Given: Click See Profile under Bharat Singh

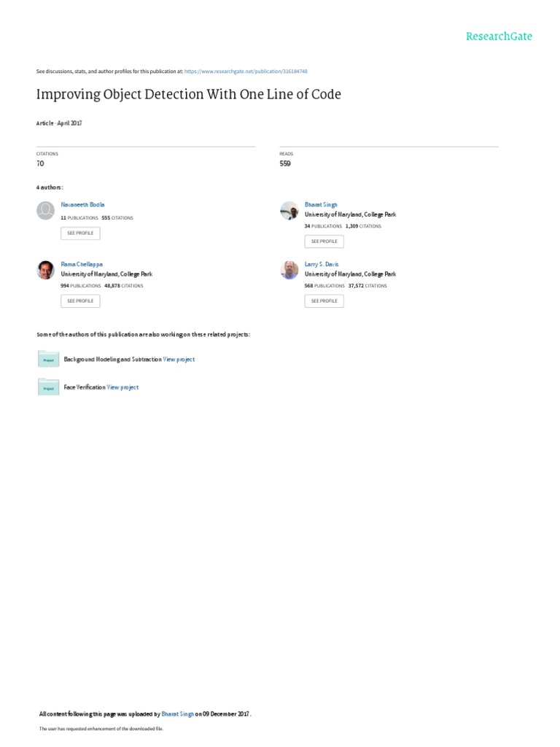Looking at the screenshot, I should [x=324, y=241].
